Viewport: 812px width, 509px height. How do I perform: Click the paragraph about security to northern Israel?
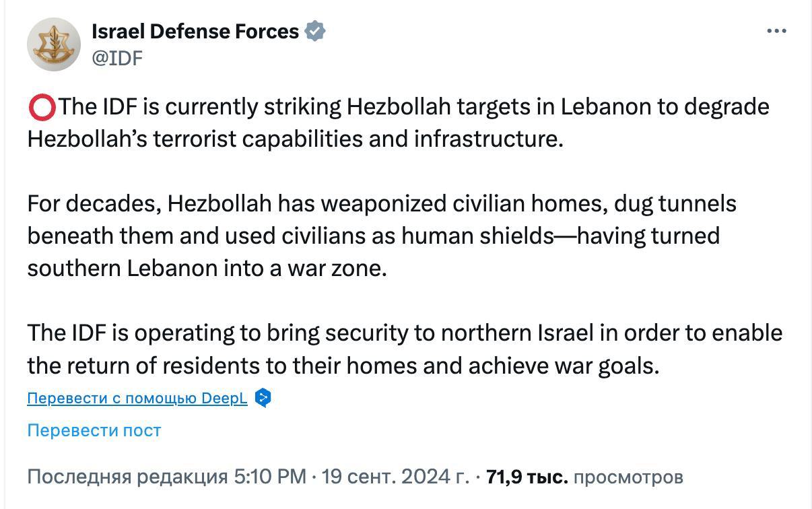[x=404, y=349]
